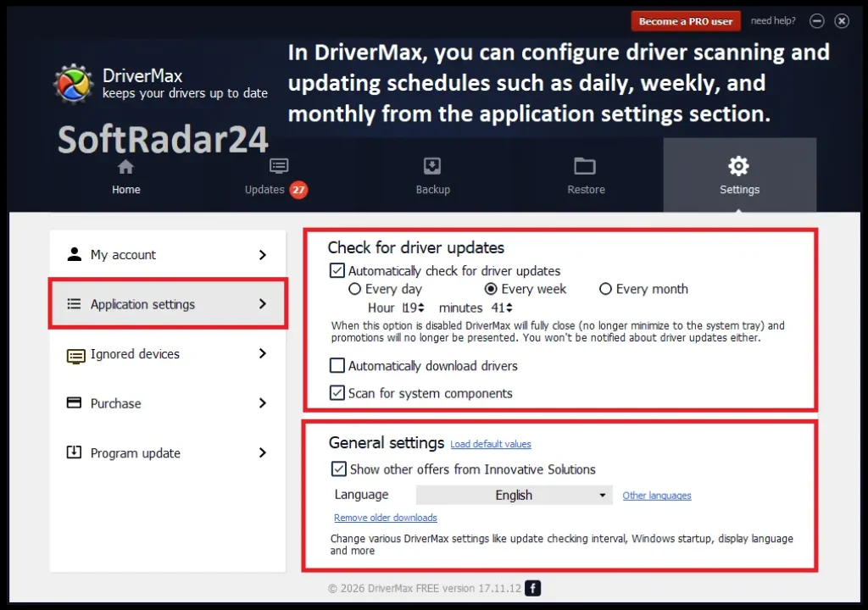
Task: Click the minutes value 41 field
Action: (498, 308)
